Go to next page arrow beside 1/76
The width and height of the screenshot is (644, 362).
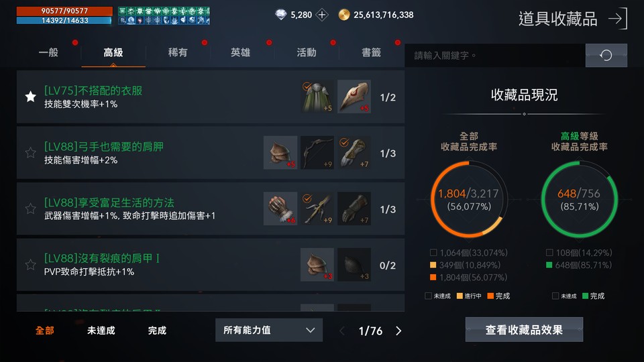398,330
